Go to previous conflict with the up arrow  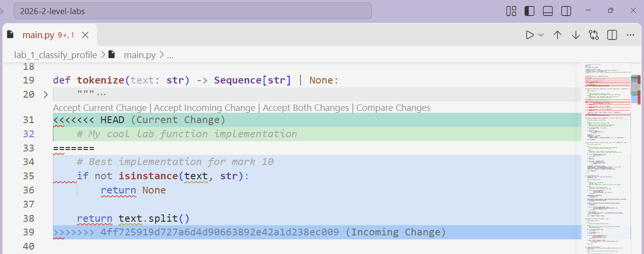(x=557, y=35)
